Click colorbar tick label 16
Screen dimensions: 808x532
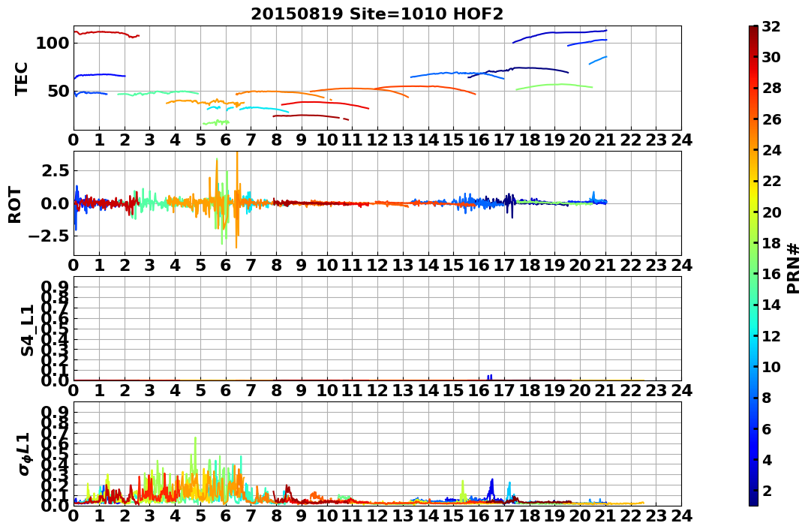pyautogui.click(x=771, y=274)
